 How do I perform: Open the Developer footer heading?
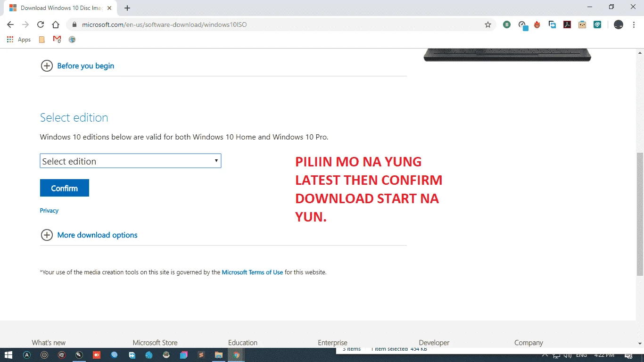point(434,343)
